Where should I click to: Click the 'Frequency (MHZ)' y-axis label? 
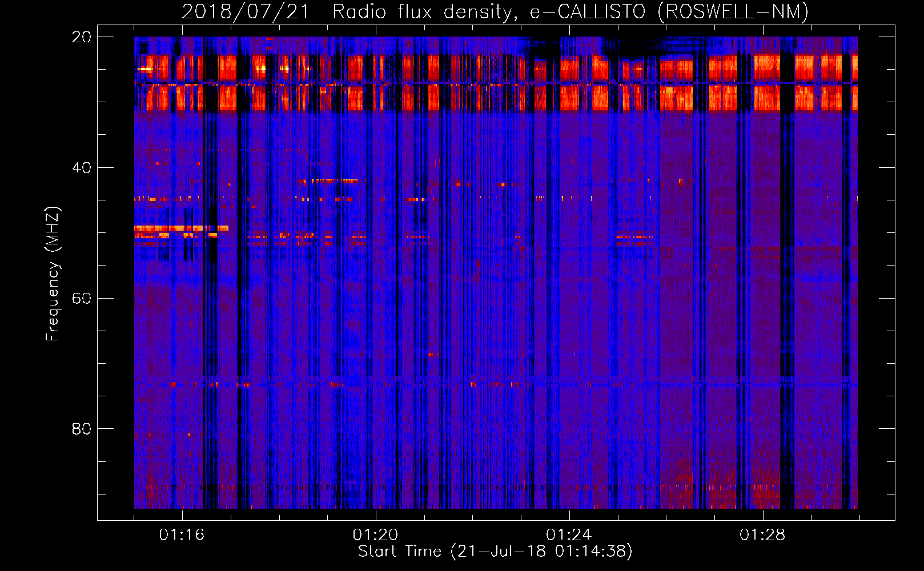52,274
